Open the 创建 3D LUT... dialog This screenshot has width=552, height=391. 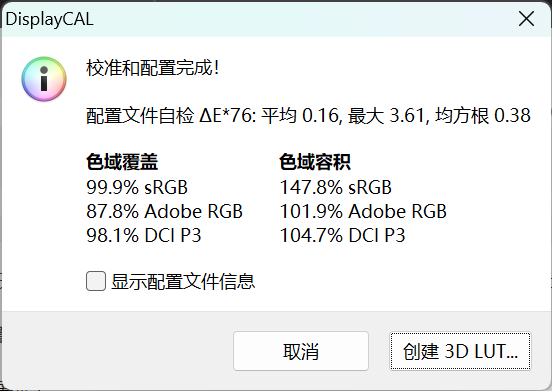point(460,351)
